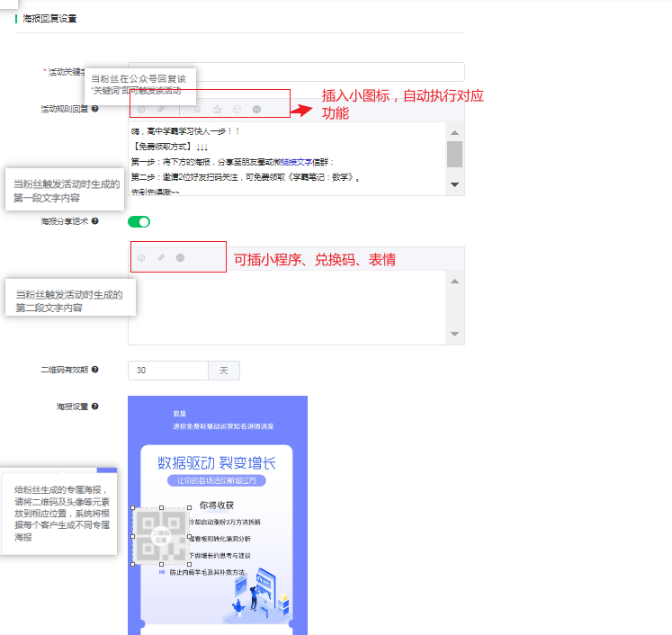
Task: Click the top-right resize handle of the QR placeholder
Action: [x=190, y=508]
